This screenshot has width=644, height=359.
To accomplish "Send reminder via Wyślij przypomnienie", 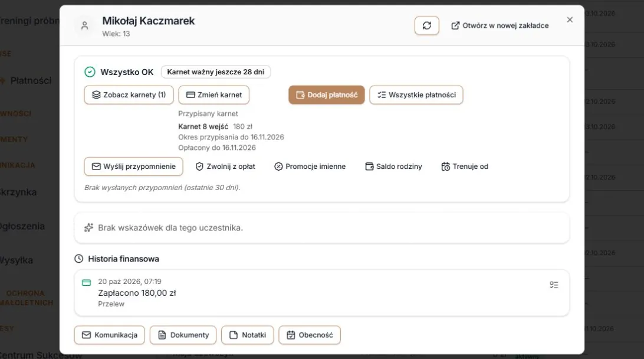I will click(x=133, y=167).
